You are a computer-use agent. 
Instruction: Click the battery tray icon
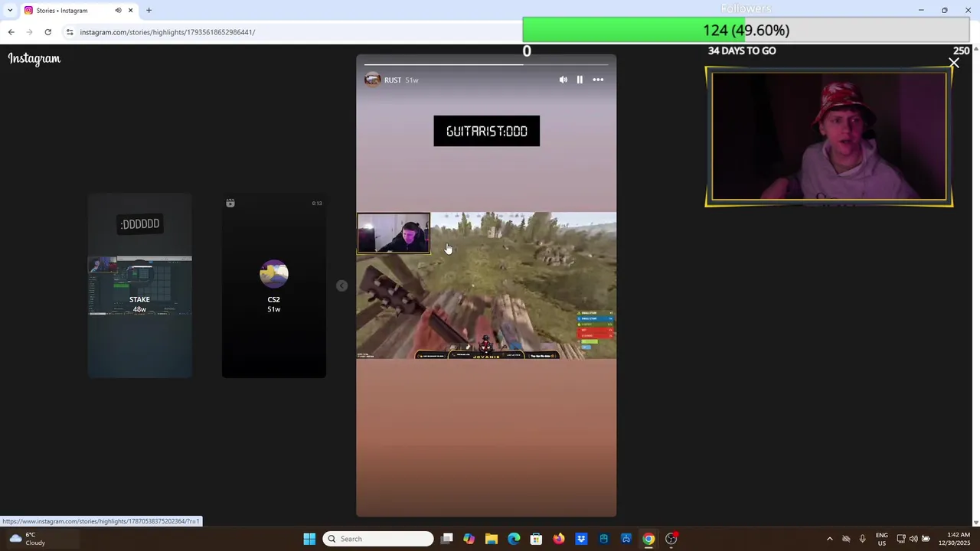click(x=926, y=539)
